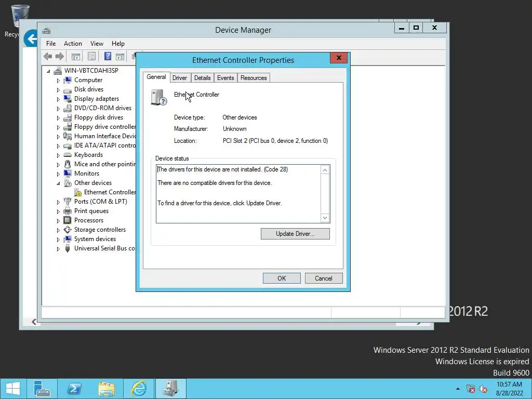Image resolution: width=532 pixels, height=399 pixels.
Task: Click the network status tray icon
Action: [471, 389]
